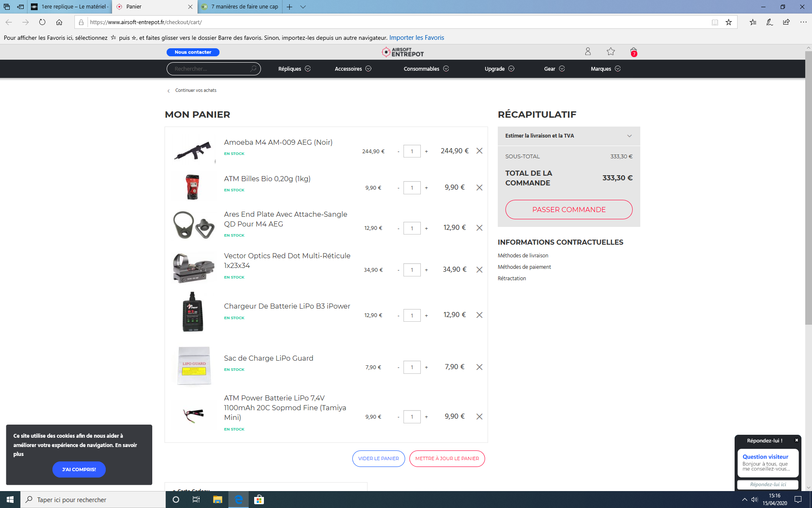Viewport: 812px width, 508px height.
Task: Remove ATM Power Batterie LiPo from cart
Action: click(x=479, y=417)
